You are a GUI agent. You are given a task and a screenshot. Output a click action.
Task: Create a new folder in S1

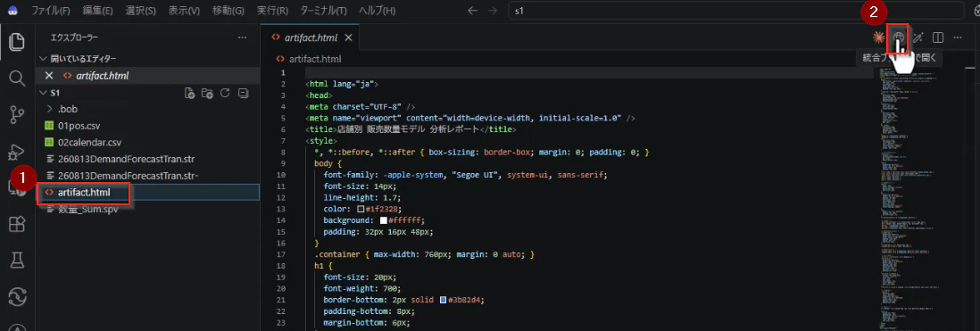207,93
